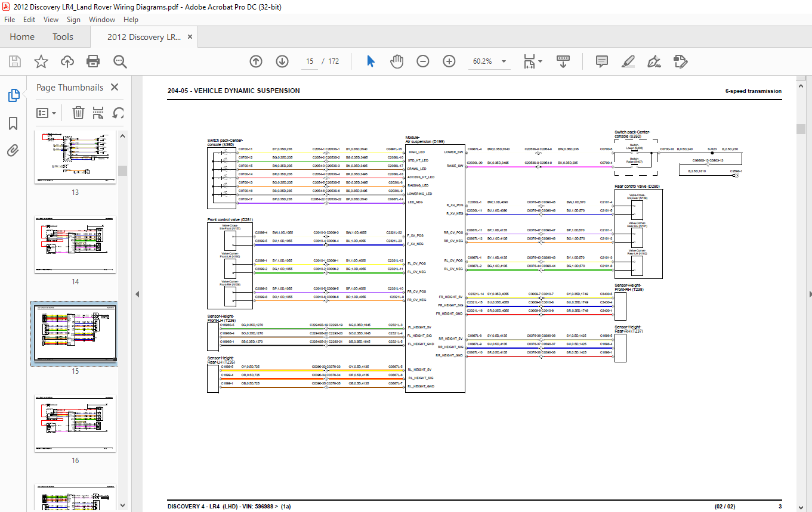Switch to the Tools tab
Screen dimensions: 812x512
tap(63, 37)
